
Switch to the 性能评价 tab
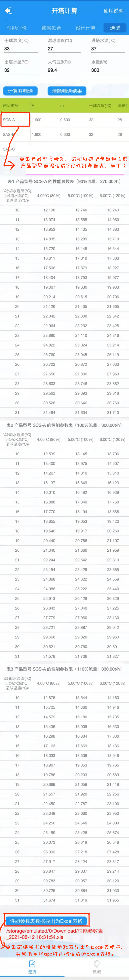pos(17,28)
